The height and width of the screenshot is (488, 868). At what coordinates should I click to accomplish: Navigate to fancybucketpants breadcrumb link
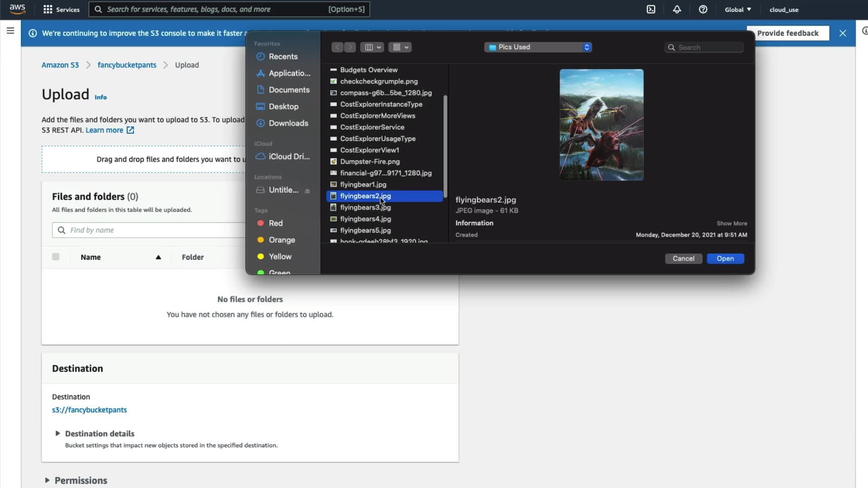[127, 65]
